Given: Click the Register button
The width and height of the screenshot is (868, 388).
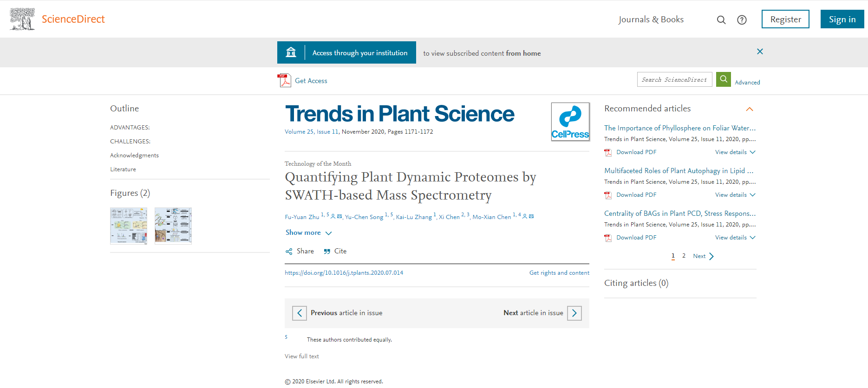Looking at the screenshot, I should pos(785,19).
